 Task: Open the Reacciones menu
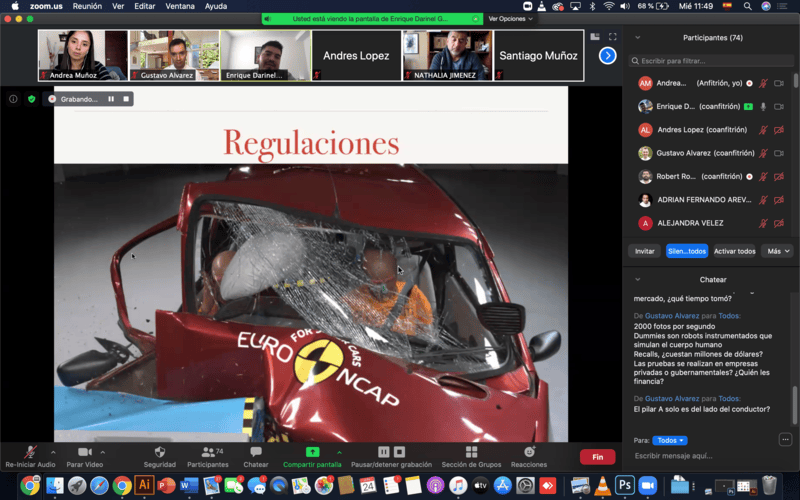[x=529, y=457]
